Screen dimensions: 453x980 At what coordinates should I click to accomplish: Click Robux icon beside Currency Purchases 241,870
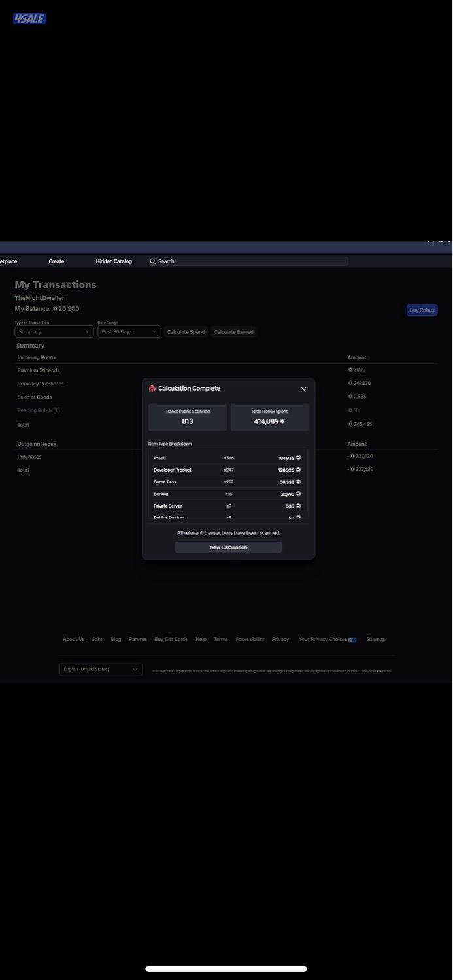click(x=350, y=384)
